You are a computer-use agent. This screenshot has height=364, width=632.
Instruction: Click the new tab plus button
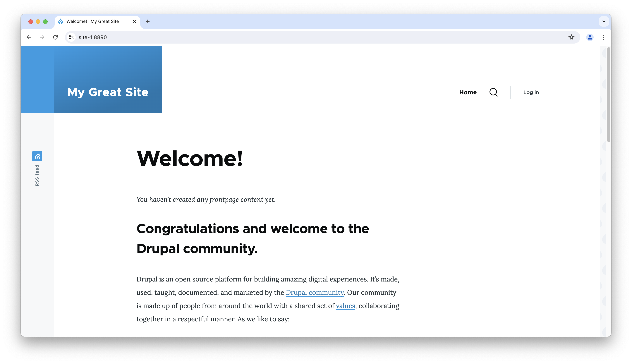(x=148, y=21)
